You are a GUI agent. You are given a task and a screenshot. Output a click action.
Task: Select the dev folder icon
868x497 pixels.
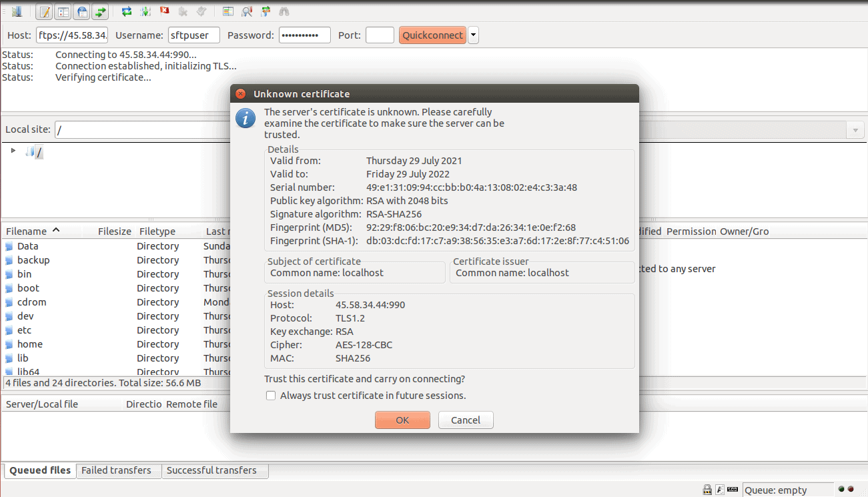tap(9, 316)
